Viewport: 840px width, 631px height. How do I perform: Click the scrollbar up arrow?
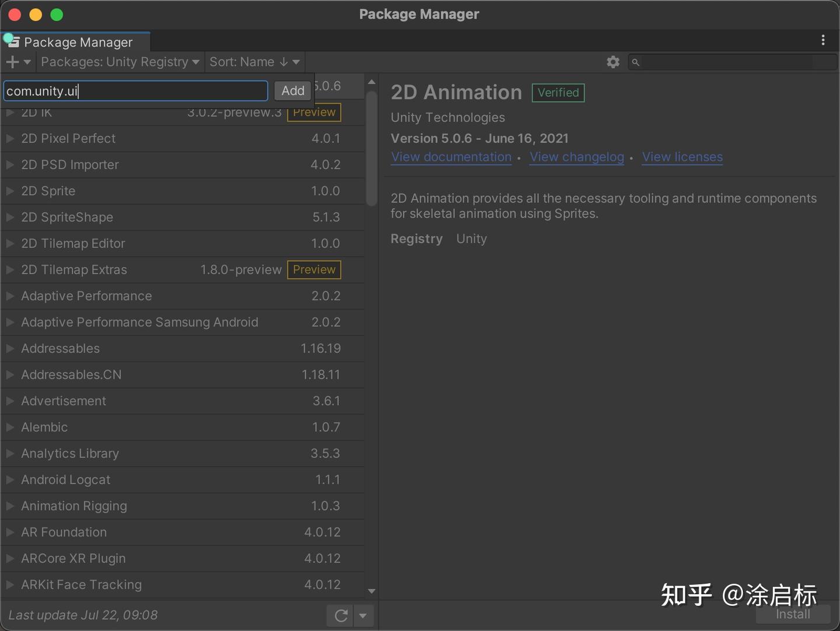372,82
